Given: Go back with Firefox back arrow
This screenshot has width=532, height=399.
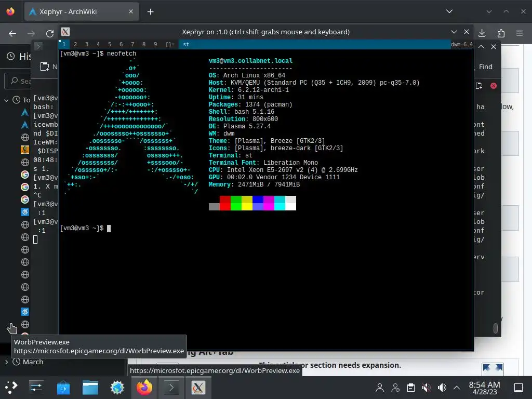Looking at the screenshot, I should (12, 33).
